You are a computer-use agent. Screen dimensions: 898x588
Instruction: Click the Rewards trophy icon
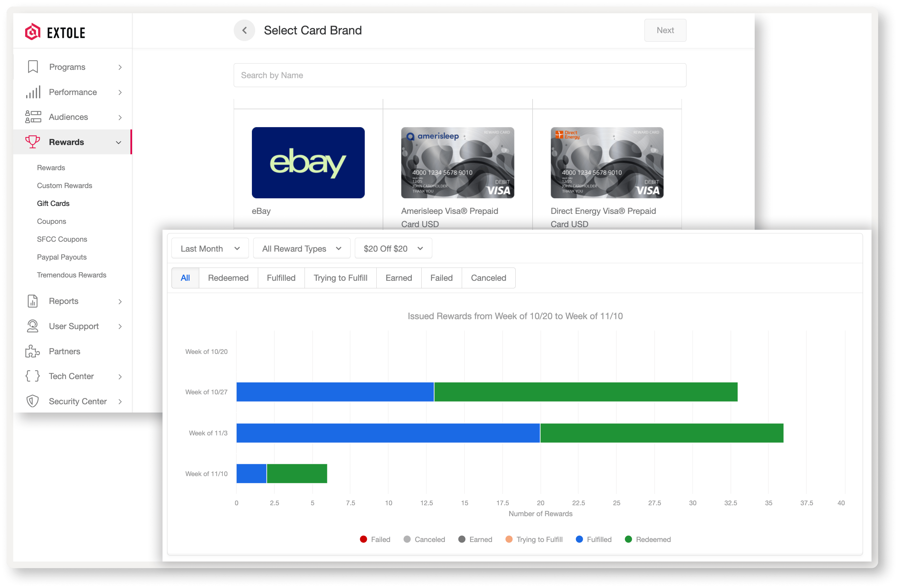pyautogui.click(x=33, y=142)
